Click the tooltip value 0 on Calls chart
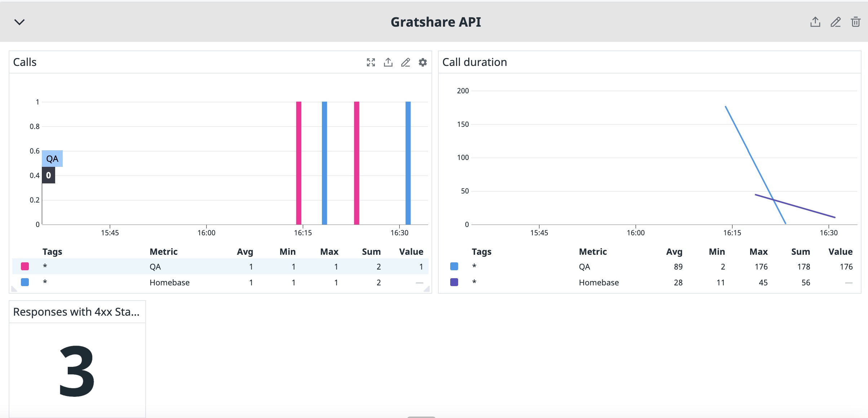The height and width of the screenshot is (418, 868). [x=49, y=175]
